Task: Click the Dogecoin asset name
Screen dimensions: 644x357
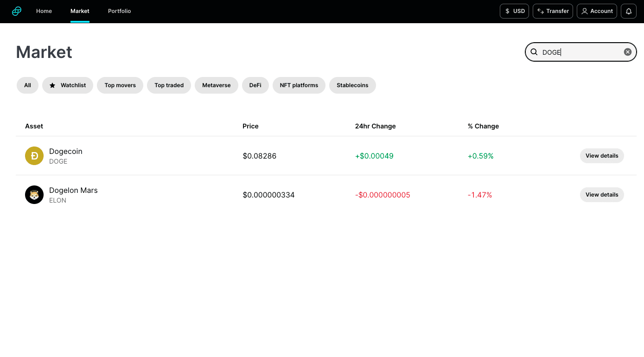Action: 66,151
